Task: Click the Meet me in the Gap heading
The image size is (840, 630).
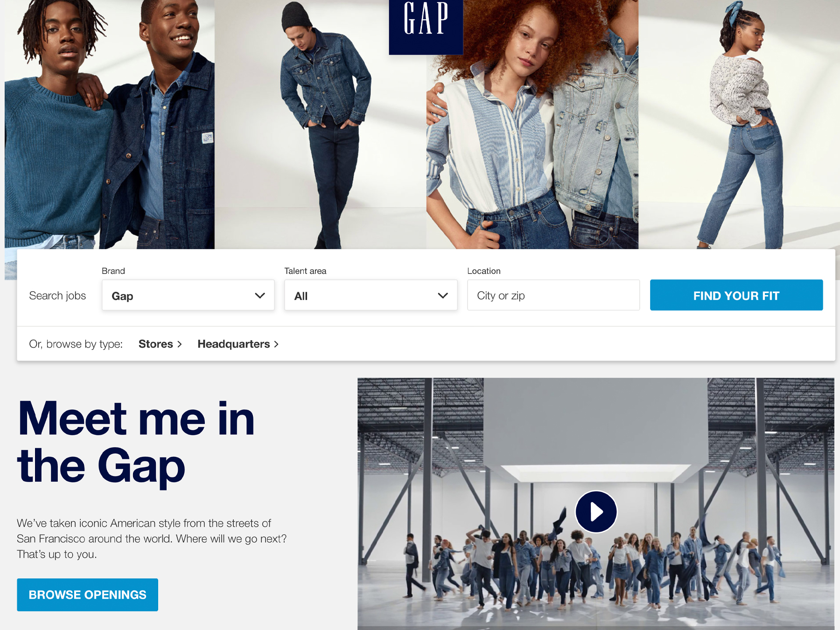Action: [x=136, y=442]
